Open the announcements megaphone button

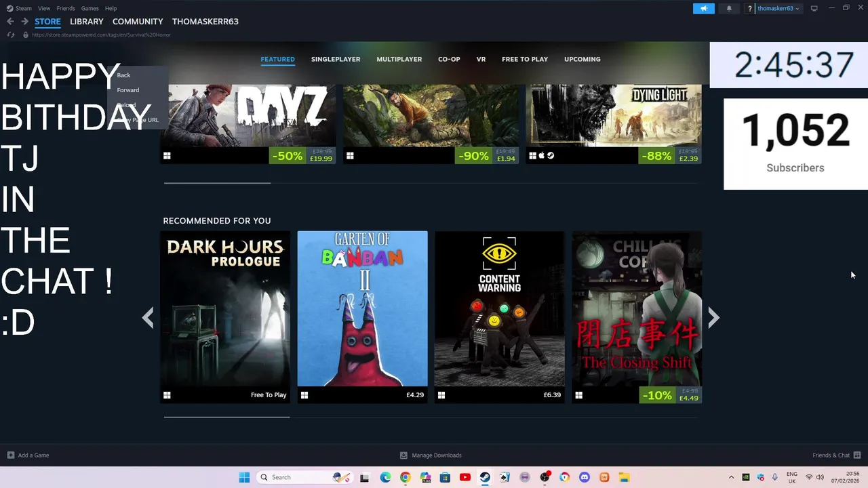pyautogui.click(x=704, y=8)
